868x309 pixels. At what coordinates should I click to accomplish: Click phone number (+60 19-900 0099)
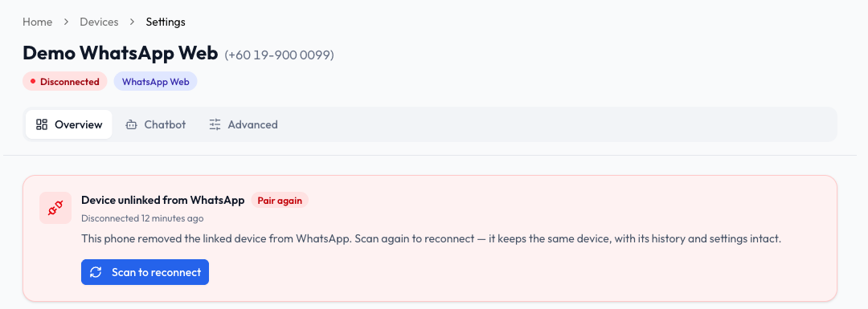tap(279, 55)
